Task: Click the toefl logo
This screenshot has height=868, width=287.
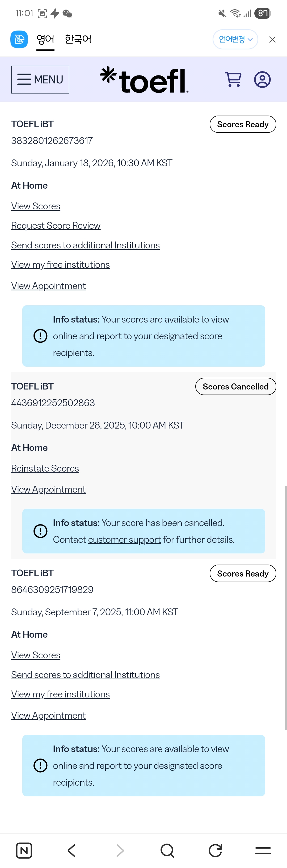Action: 144,80
